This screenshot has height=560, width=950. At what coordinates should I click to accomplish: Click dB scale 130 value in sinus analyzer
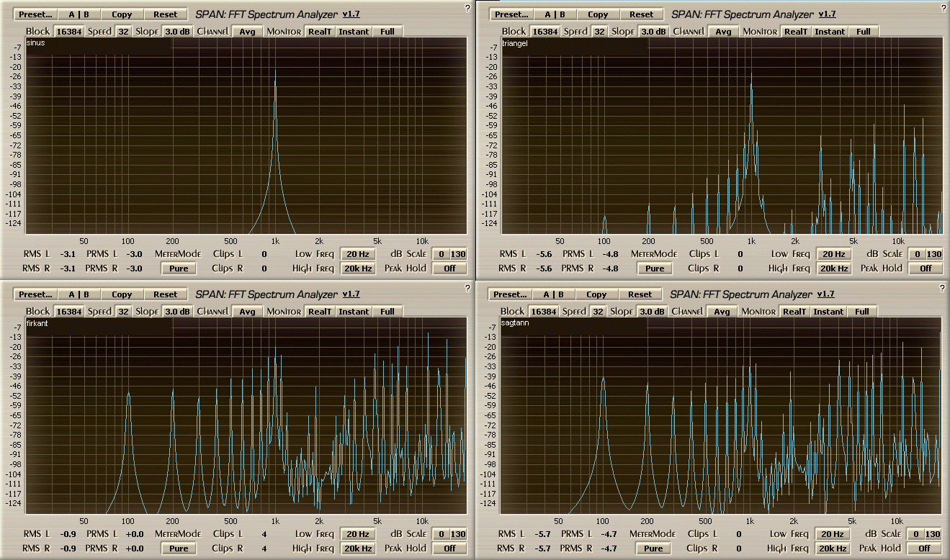[x=459, y=254]
